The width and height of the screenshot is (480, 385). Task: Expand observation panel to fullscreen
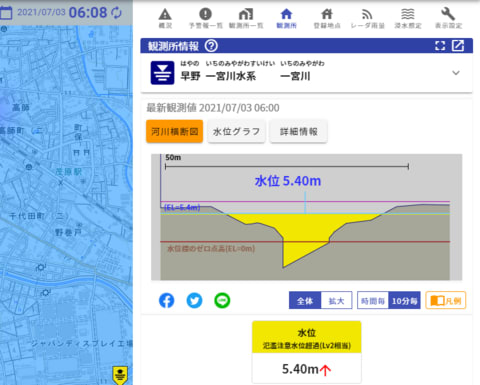440,46
